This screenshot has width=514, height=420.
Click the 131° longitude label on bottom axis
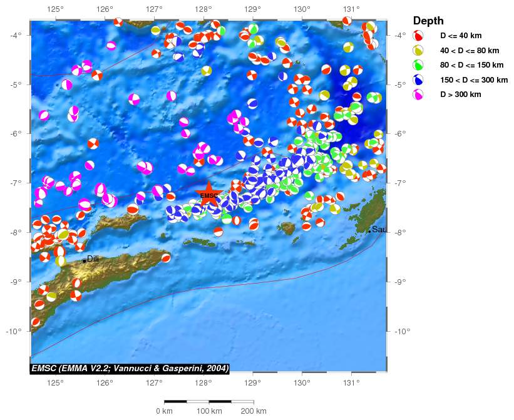[x=351, y=382]
